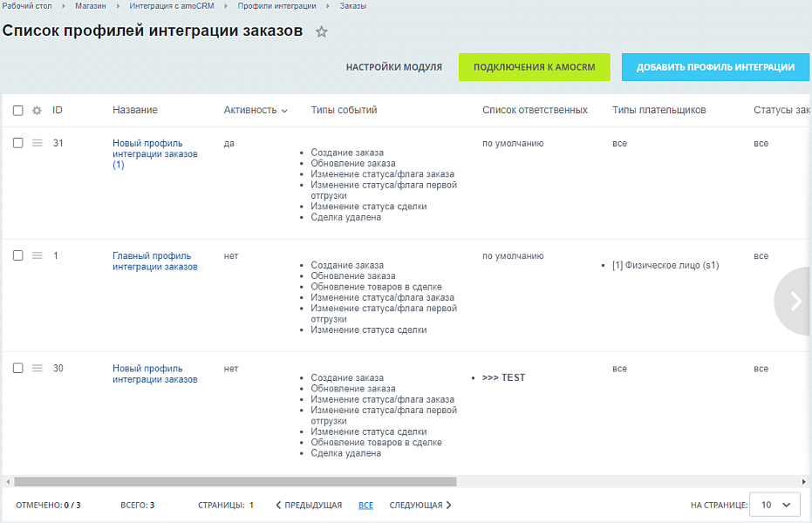Navigate to Интеграция с amoCRM breadcrumb

171,7
